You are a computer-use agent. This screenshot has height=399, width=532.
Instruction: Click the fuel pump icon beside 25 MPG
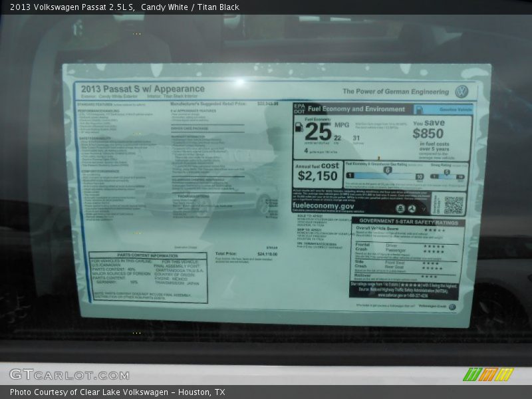[299, 127]
